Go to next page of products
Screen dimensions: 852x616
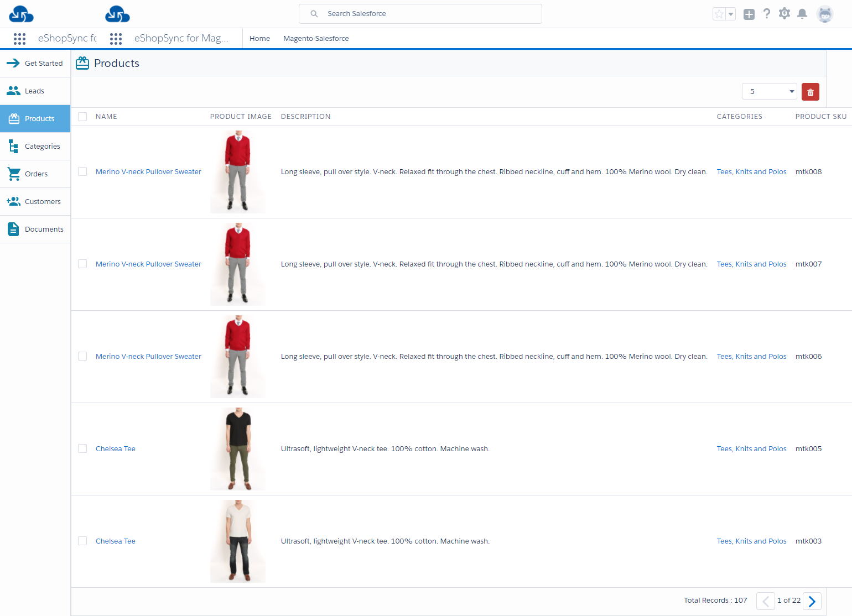(x=812, y=601)
